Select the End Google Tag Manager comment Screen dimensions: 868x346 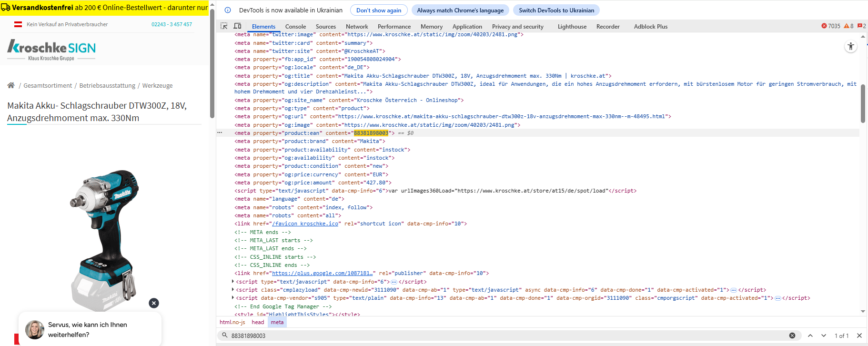[283, 306]
